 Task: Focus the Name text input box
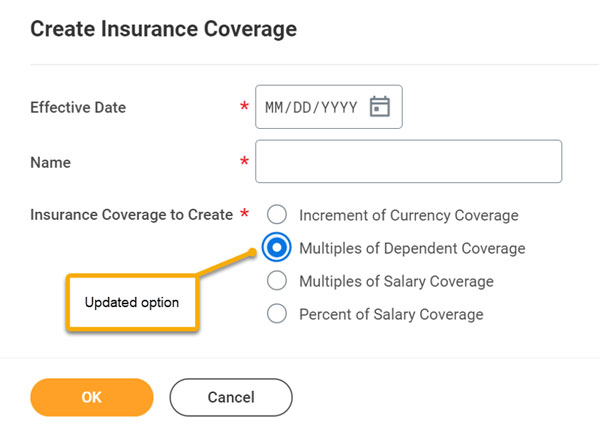click(408, 161)
